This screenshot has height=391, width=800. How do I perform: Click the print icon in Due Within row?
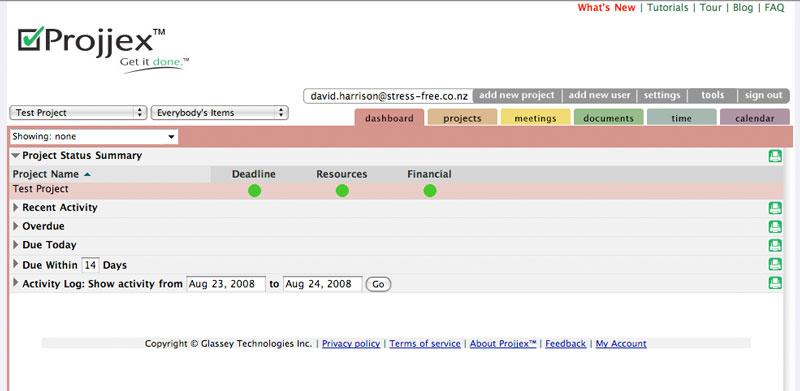tap(775, 264)
